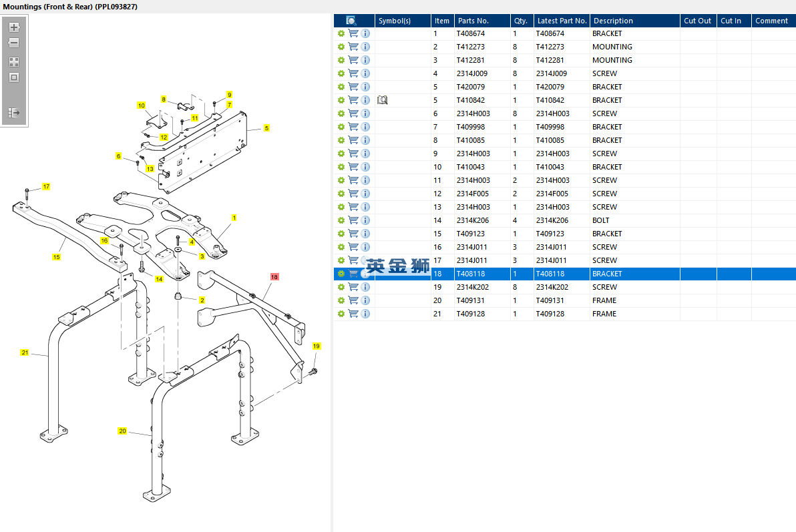Click callout 14 bolt label
The width and height of the screenshot is (796, 532).
[159, 279]
